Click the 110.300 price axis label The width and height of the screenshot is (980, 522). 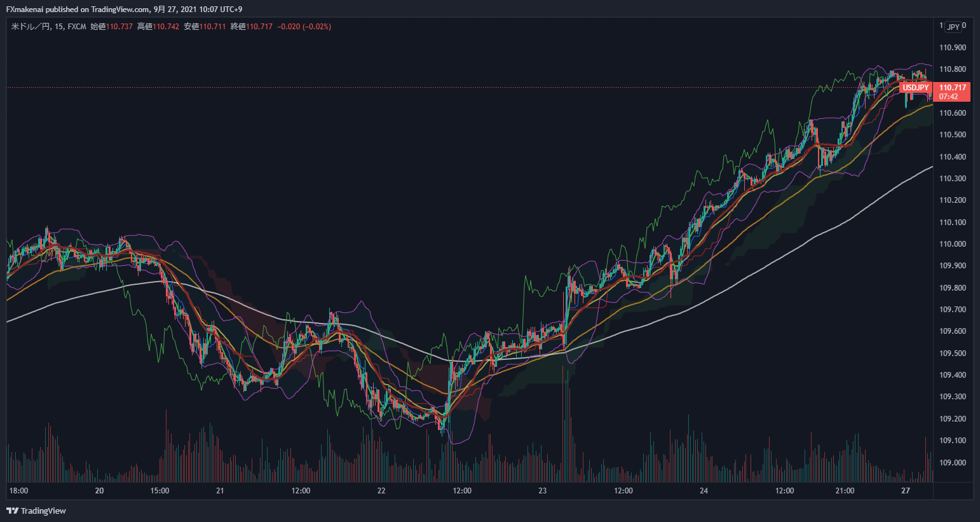(x=953, y=179)
